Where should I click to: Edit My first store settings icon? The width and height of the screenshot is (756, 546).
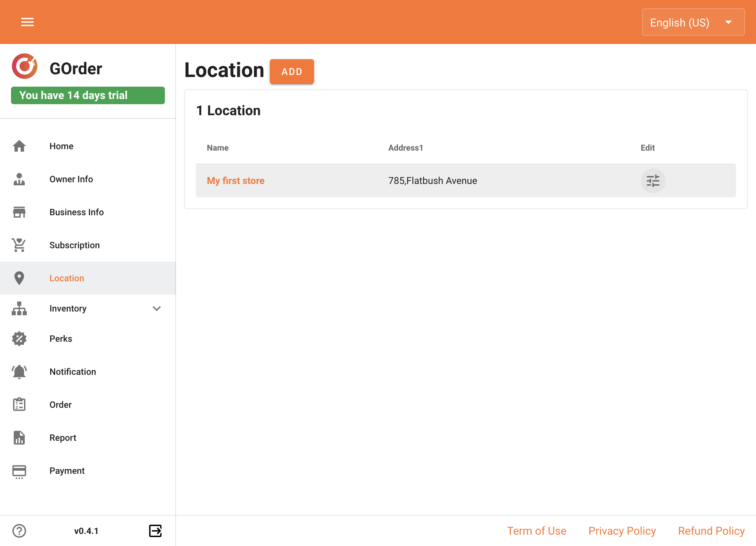653,181
